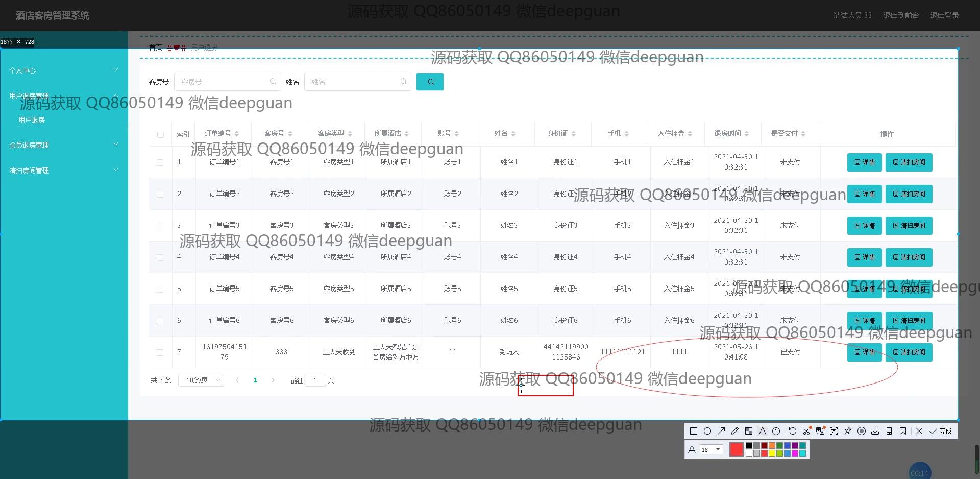The image size is (980, 479).
Task: Sort by 客房类型 column arrows
Action: click(x=350, y=134)
